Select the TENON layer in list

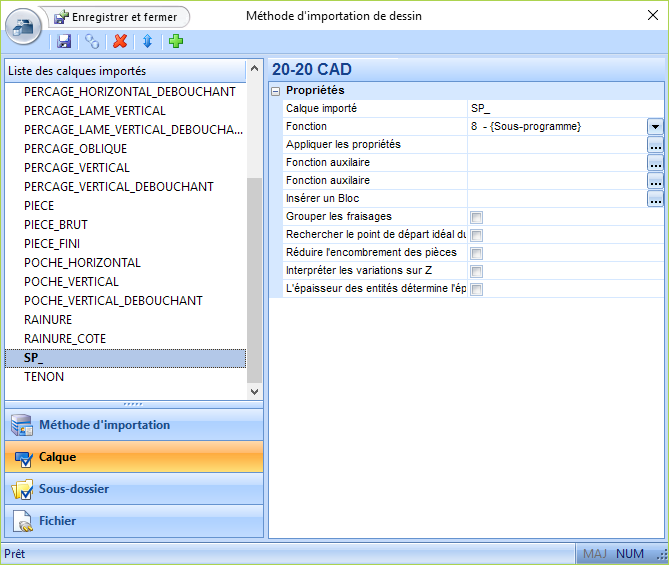click(x=44, y=377)
